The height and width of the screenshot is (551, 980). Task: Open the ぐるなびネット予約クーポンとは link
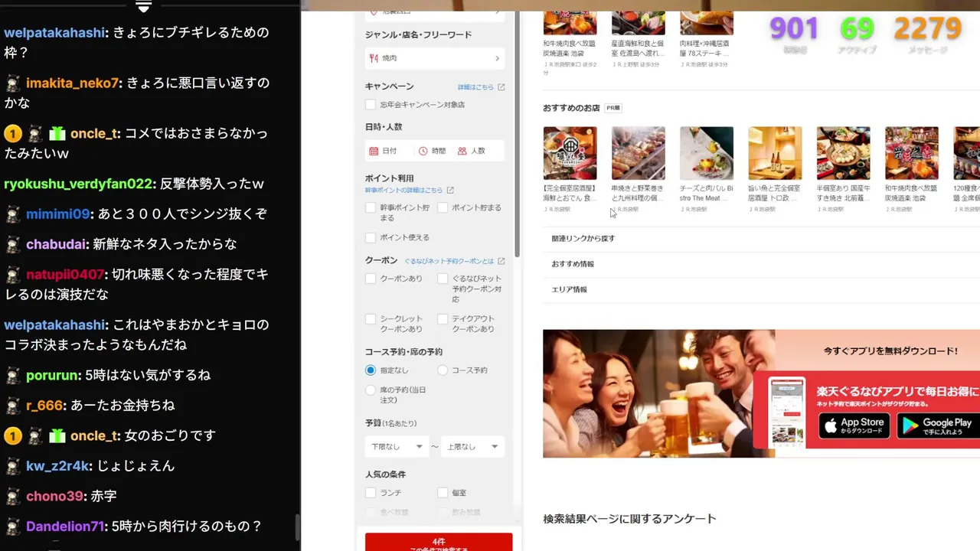click(x=449, y=261)
